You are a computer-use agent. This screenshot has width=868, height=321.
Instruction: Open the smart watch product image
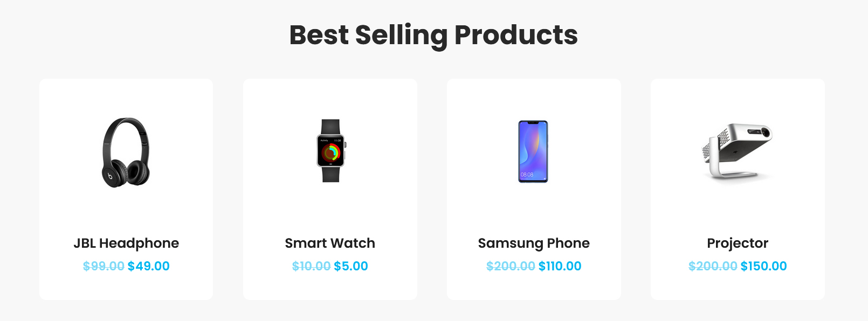click(x=330, y=151)
